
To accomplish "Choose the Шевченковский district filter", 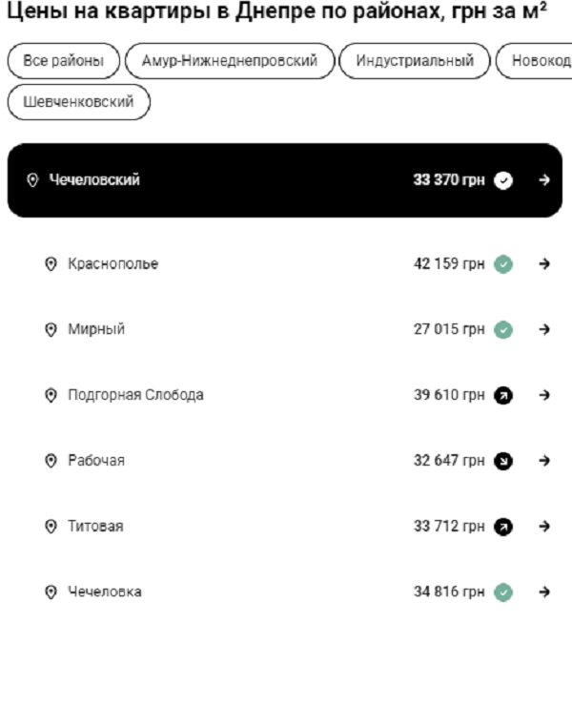I will (78, 102).
